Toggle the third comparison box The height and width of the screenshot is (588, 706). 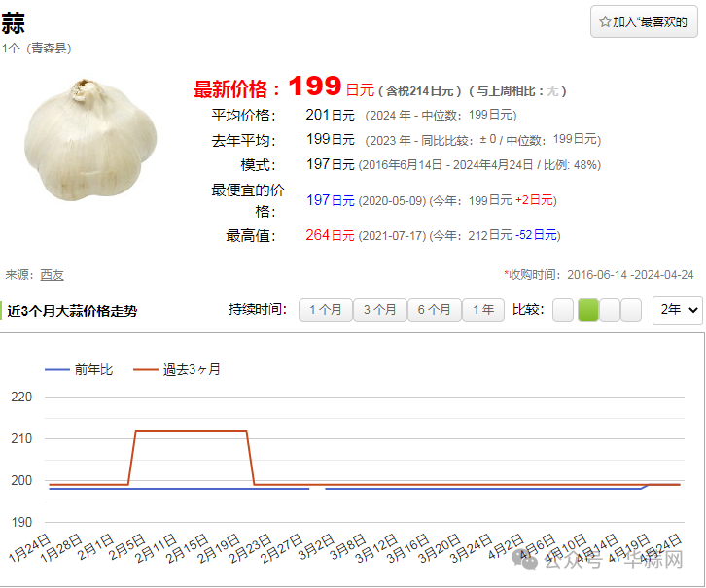coord(610,310)
